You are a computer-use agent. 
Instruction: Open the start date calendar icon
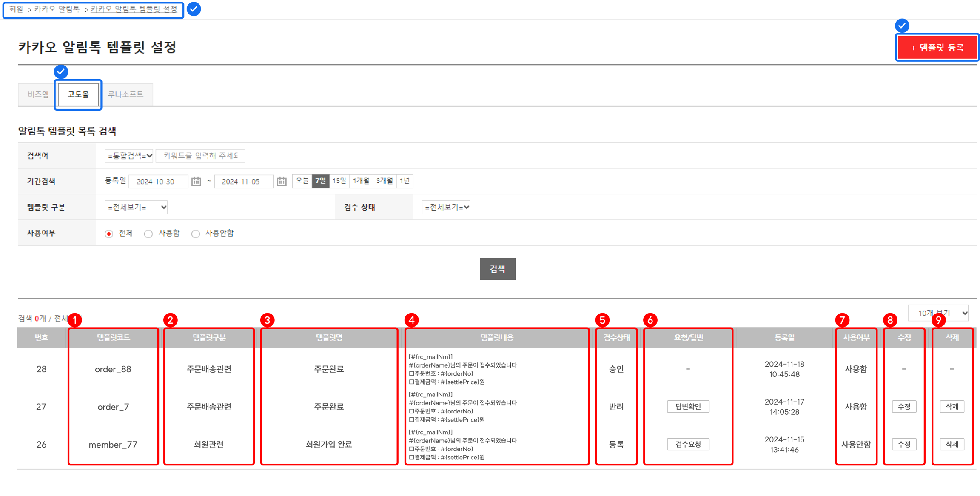[196, 182]
